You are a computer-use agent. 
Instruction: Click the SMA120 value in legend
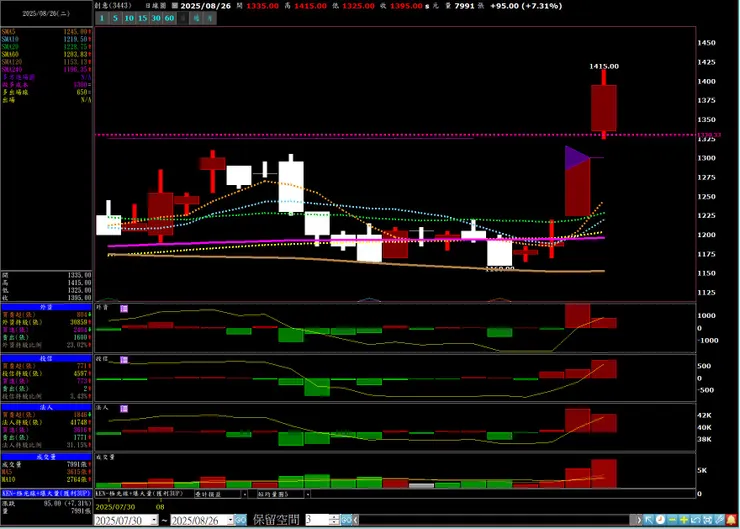coord(76,62)
